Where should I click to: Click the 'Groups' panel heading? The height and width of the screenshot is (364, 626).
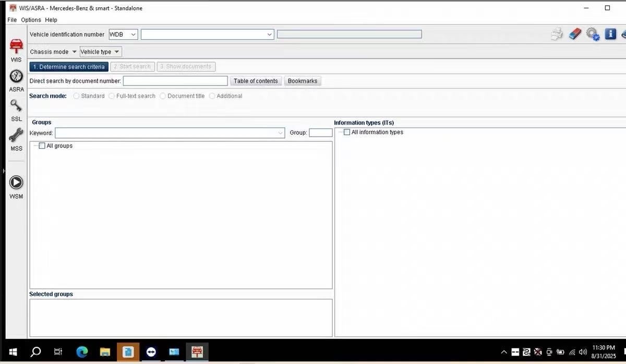pyautogui.click(x=42, y=123)
